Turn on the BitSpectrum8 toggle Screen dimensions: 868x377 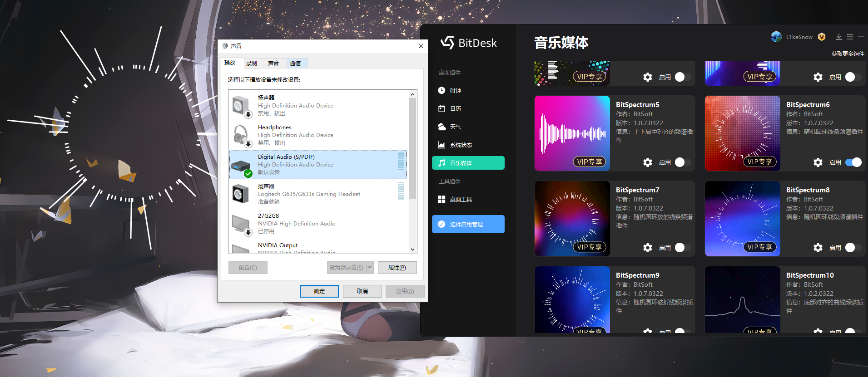pyautogui.click(x=853, y=248)
